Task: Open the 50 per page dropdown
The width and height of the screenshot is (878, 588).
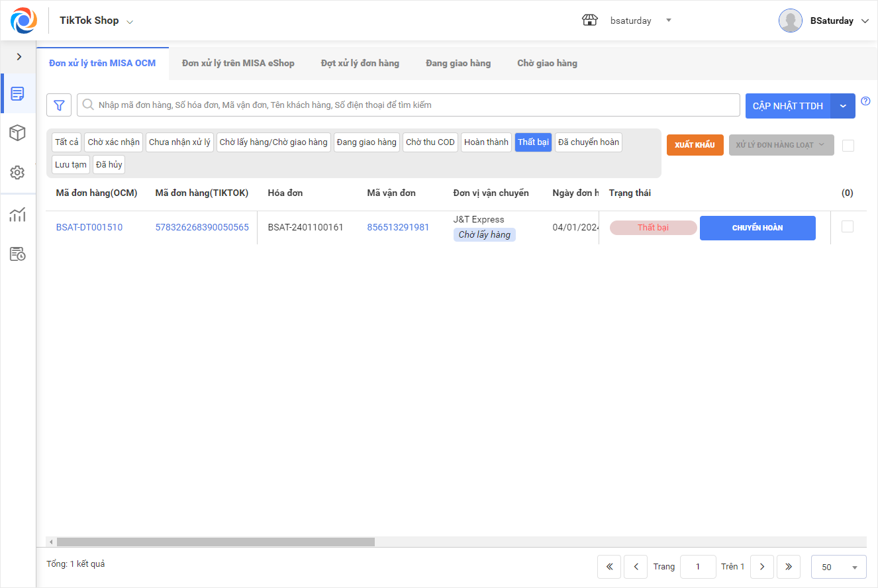Action: [838, 567]
